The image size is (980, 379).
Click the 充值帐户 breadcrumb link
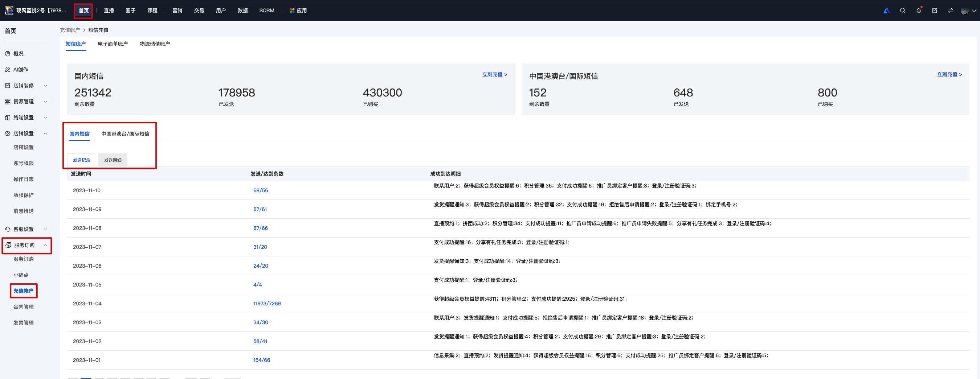70,30
